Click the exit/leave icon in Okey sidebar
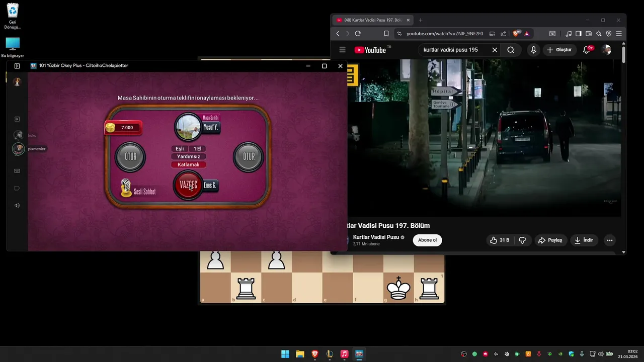644x362 pixels. click(17, 119)
